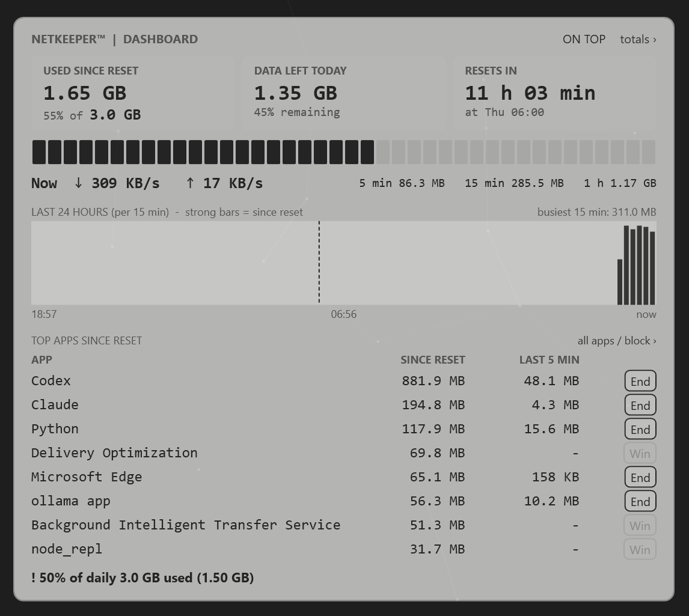Click the 06:56 chart time label

coord(344,314)
